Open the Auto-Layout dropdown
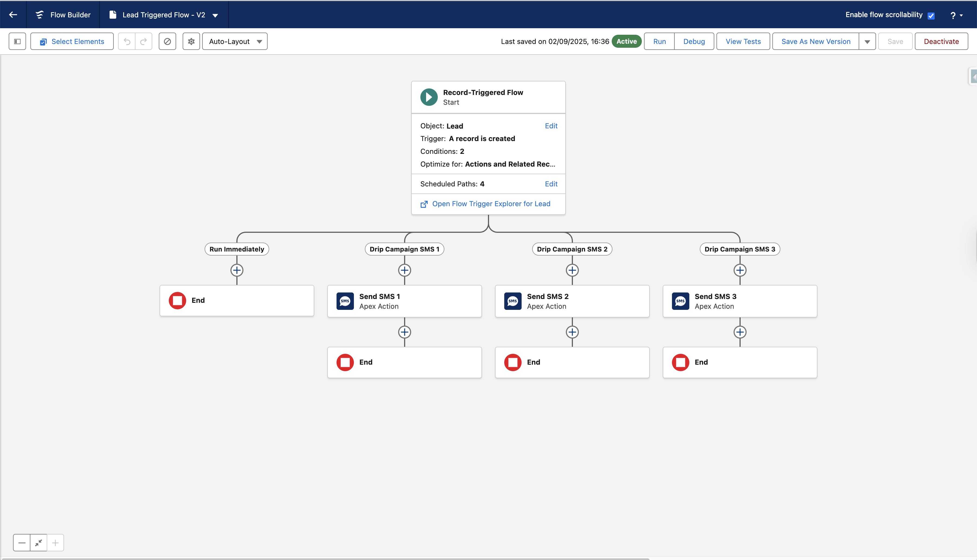Image resolution: width=977 pixels, height=560 pixels. (x=235, y=42)
